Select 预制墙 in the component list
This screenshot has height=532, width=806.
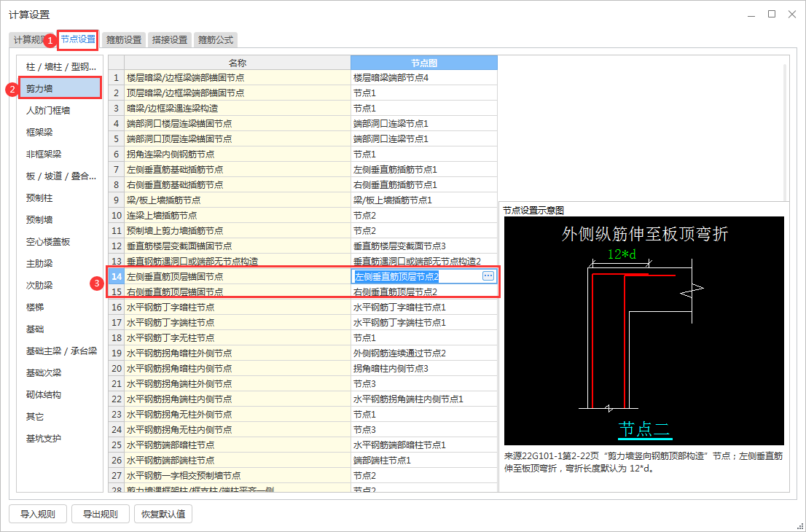coord(60,219)
